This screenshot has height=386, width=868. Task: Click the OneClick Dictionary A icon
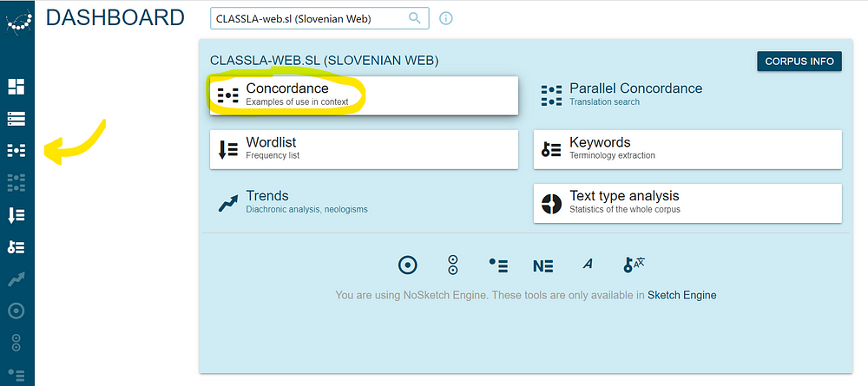pyautogui.click(x=588, y=265)
